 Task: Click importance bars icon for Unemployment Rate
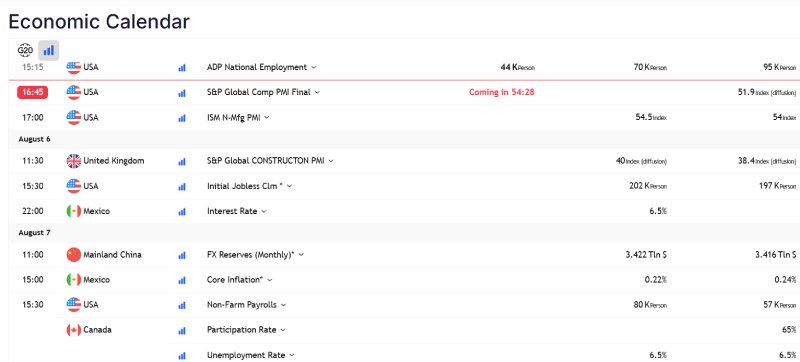pos(182,355)
